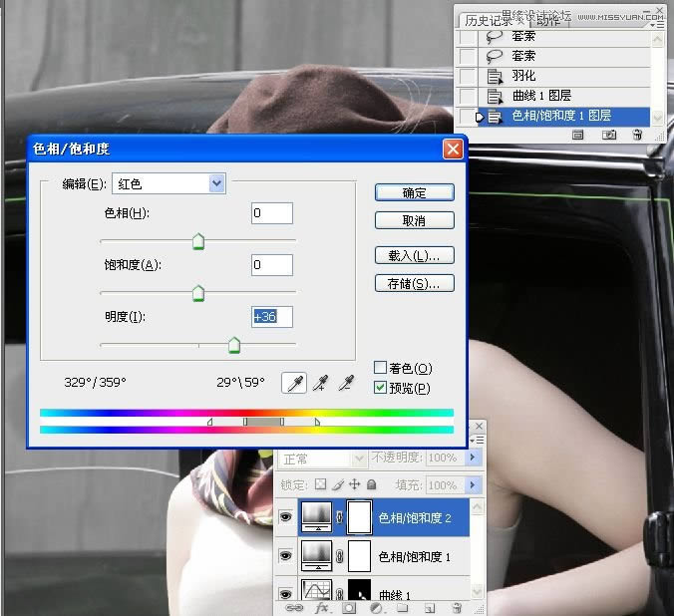Viewport: 674px width, 616px height.
Task: Enable the 着色 (Colorize) checkbox
Action: tap(380, 369)
